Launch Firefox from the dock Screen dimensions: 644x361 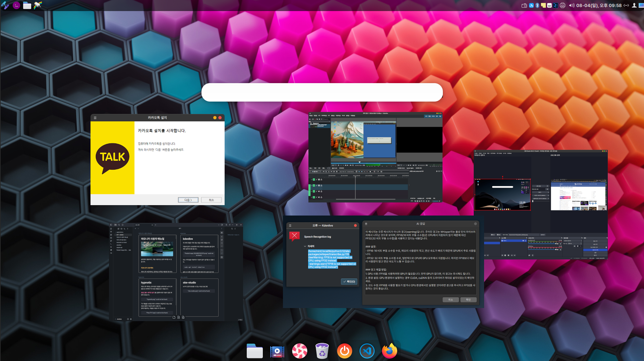[x=389, y=351]
